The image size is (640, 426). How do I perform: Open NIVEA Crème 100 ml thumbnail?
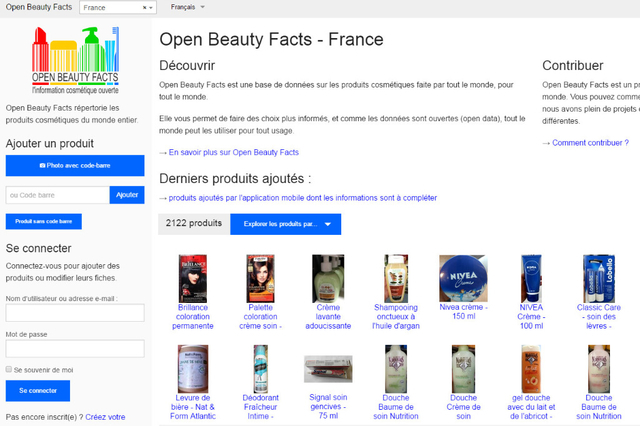pos(531,279)
